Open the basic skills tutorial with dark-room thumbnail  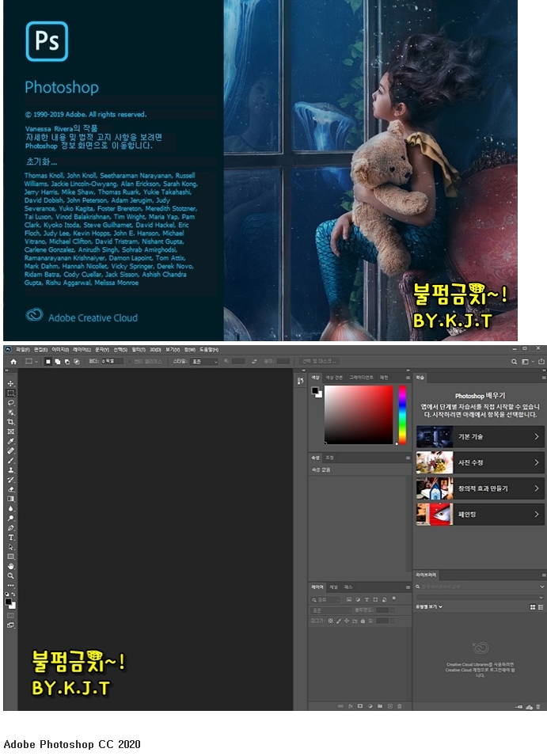pyautogui.click(x=481, y=436)
